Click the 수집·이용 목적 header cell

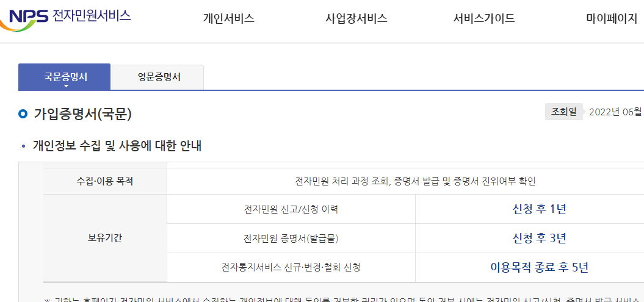click(105, 181)
